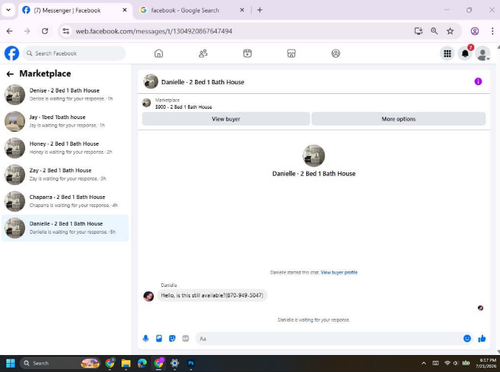This screenshot has width=500, height=372.
Task: Install app icon in address bar
Action: tap(418, 31)
